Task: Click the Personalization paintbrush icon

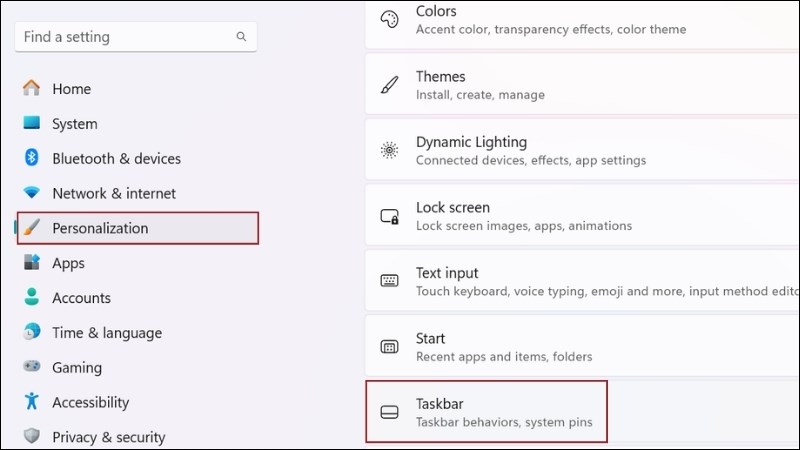Action: tap(32, 228)
